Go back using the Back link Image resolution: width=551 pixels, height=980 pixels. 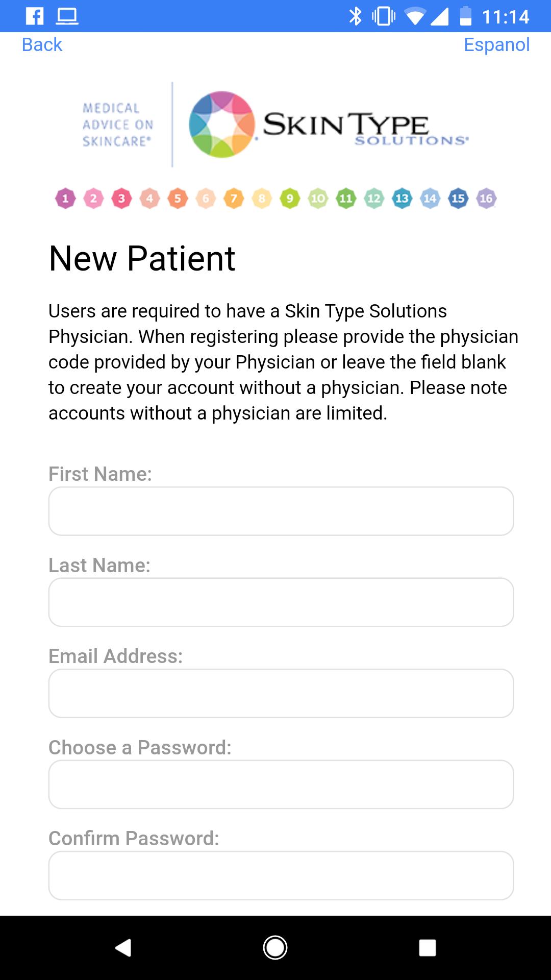(42, 45)
